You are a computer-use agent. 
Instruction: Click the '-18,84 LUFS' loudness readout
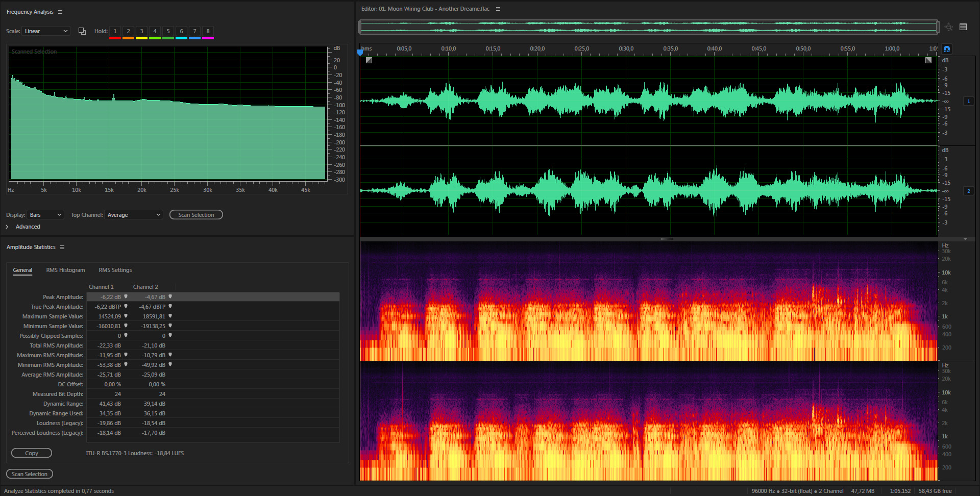169,453
